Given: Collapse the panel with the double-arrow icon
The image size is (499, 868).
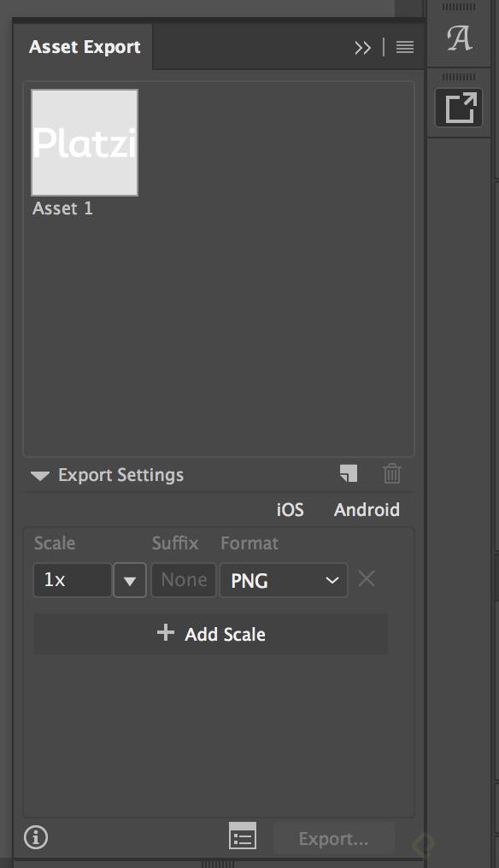Looking at the screenshot, I should (363, 48).
